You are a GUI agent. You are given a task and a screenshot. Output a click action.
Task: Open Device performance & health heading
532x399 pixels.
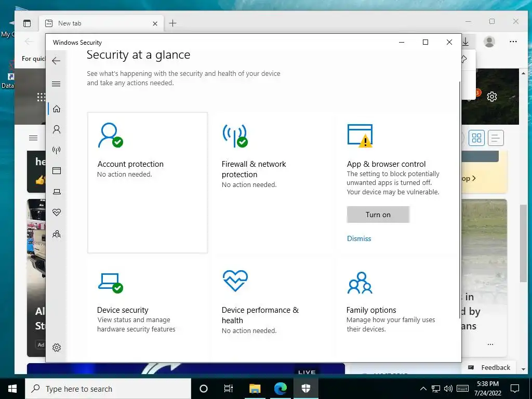pos(260,315)
